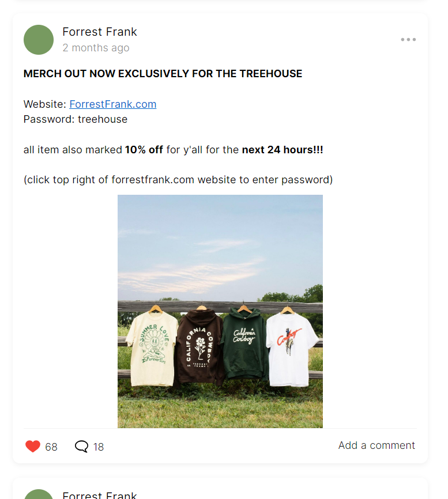The width and height of the screenshot is (448, 499).
Task: Click the Forrest Frank author name
Action: tap(100, 32)
